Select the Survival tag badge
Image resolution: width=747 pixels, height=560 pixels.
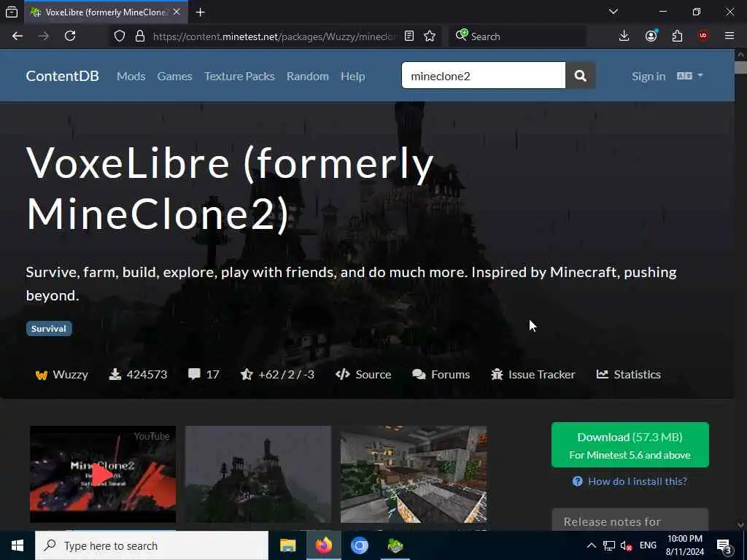pyautogui.click(x=49, y=329)
